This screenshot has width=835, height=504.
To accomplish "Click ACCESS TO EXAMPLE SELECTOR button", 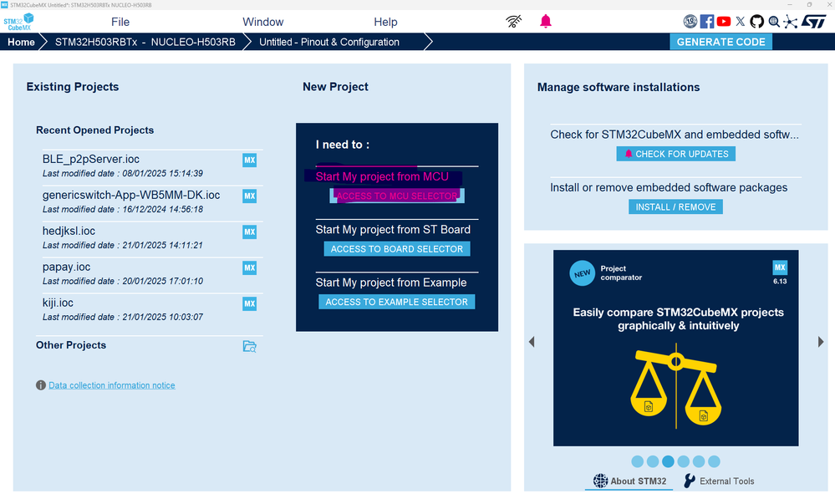I will [x=397, y=302].
